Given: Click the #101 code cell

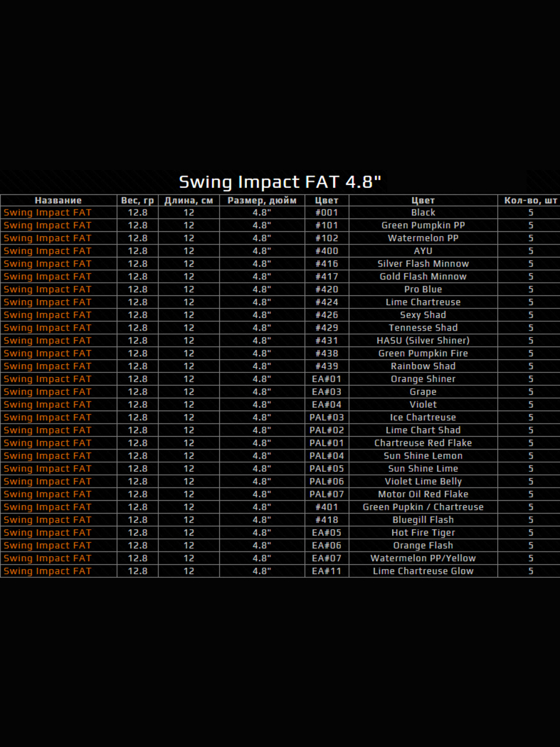Looking at the screenshot, I should 327,225.
